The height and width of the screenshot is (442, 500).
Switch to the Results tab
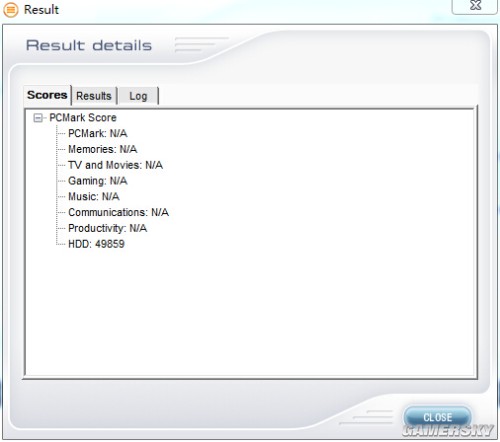point(94,96)
